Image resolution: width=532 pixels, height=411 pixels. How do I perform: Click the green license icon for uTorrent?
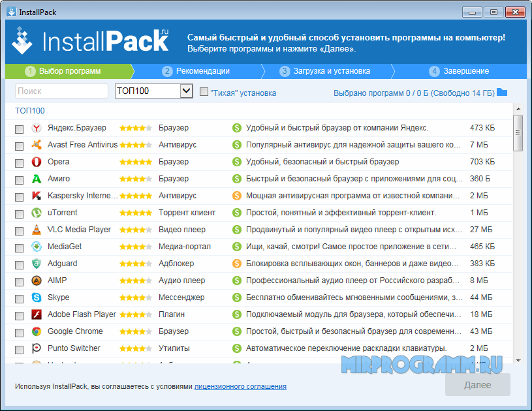[x=236, y=213]
